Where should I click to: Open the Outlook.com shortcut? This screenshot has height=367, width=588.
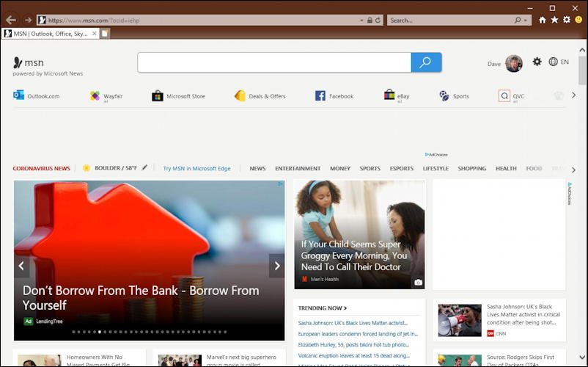pyautogui.click(x=37, y=95)
